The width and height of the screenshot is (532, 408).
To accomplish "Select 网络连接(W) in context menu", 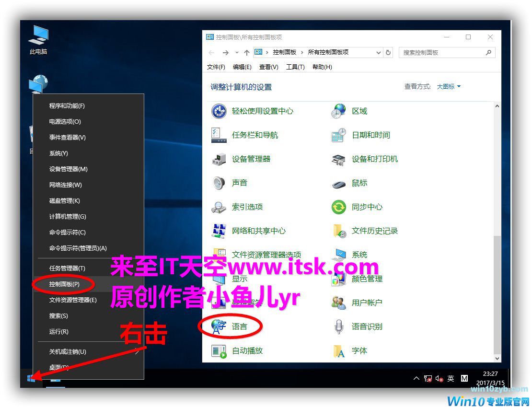I will (88, 185).
